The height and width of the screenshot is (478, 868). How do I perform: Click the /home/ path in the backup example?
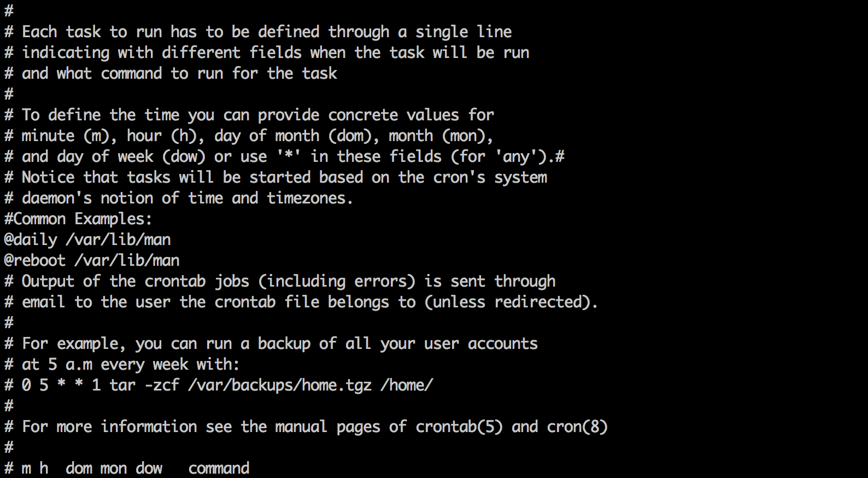[407, 386]
